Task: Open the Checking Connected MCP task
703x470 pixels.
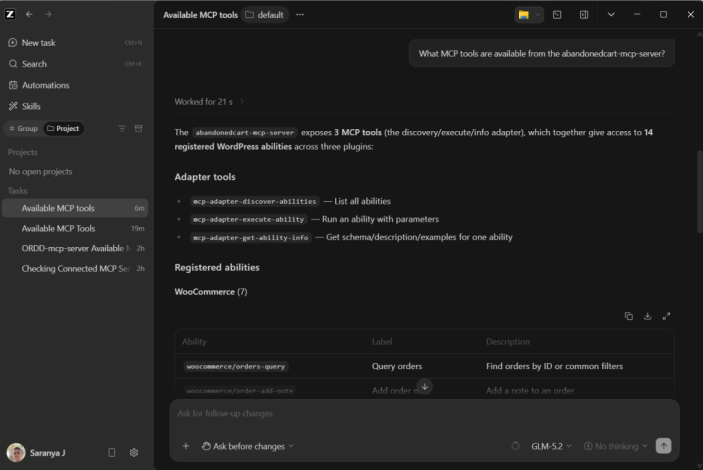Action: [75, 269]
